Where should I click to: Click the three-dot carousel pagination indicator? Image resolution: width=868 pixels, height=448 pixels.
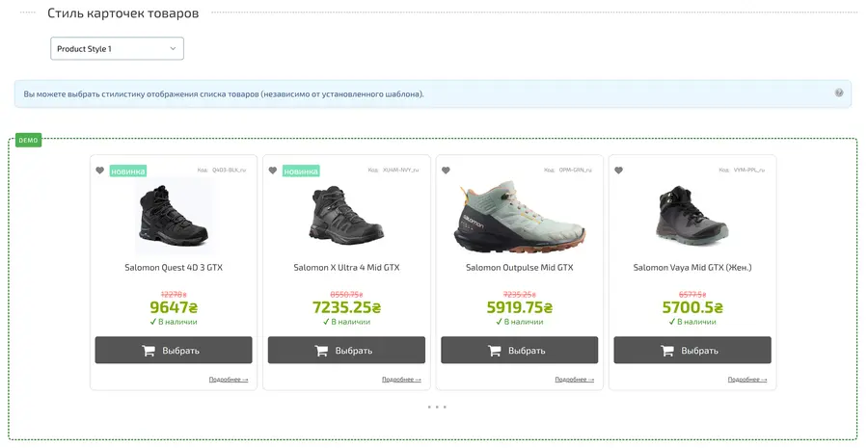[437, 408]
